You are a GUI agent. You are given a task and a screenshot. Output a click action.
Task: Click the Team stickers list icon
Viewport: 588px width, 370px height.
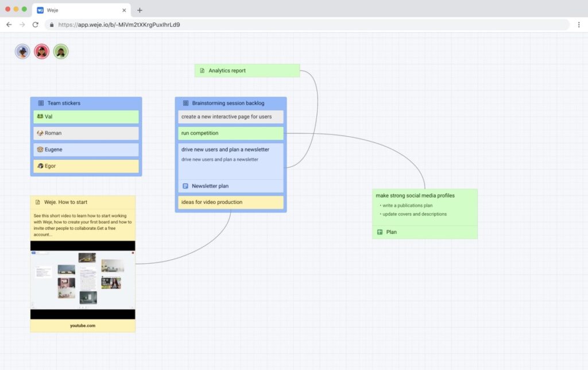click(x=41, y=103)
